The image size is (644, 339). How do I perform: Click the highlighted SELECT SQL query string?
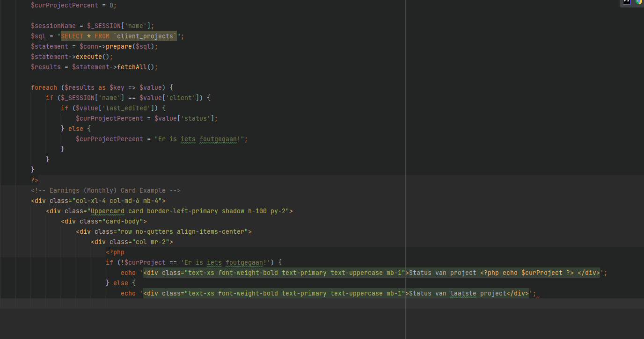(119, 36)
